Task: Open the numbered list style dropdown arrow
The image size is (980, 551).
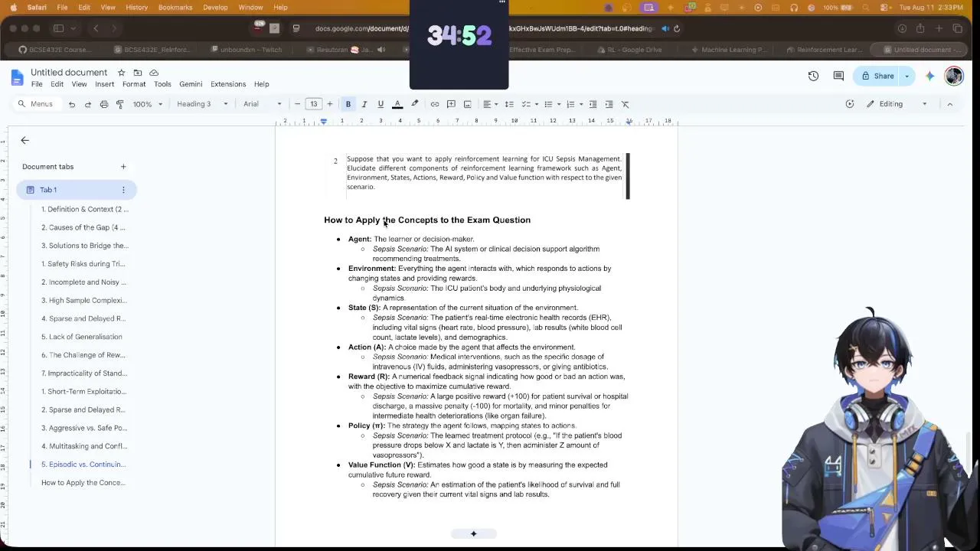Action: coord(581,104)
